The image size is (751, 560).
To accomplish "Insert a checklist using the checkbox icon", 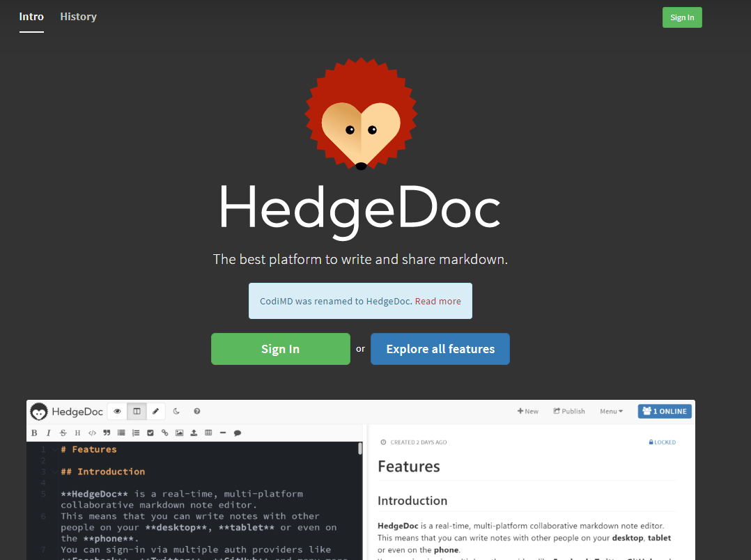I will pyautogui.click(x=150, y=433).
